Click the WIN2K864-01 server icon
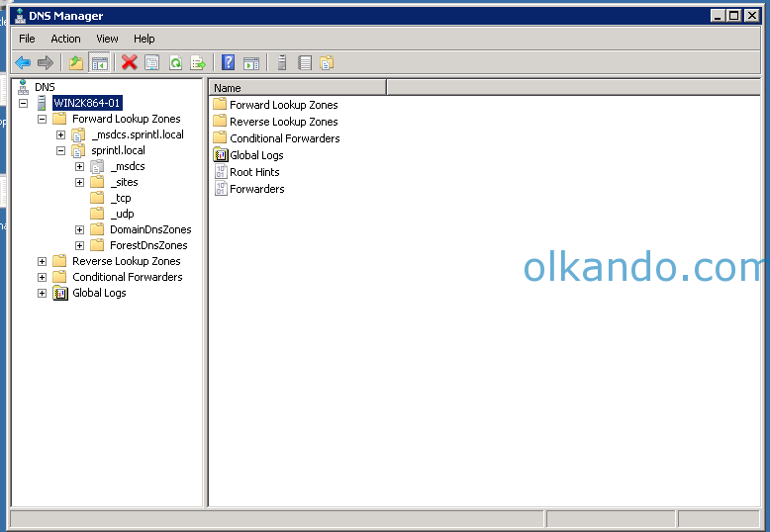770x532 pixels. point(42,103)
